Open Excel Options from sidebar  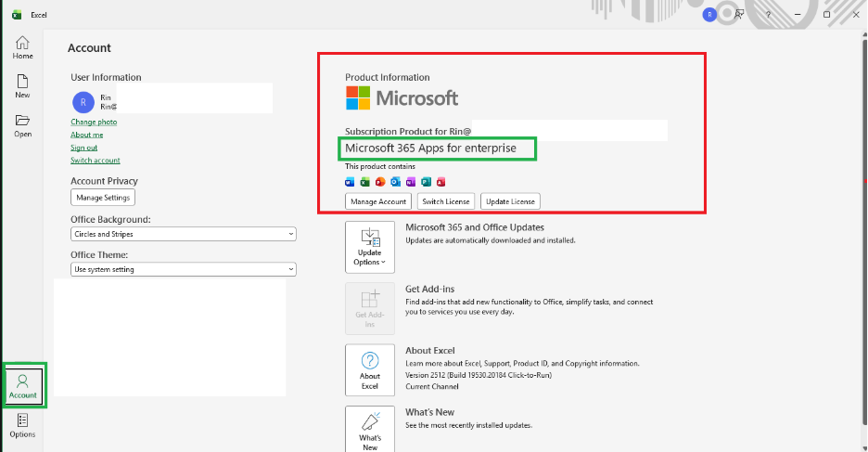click(22, 425)
